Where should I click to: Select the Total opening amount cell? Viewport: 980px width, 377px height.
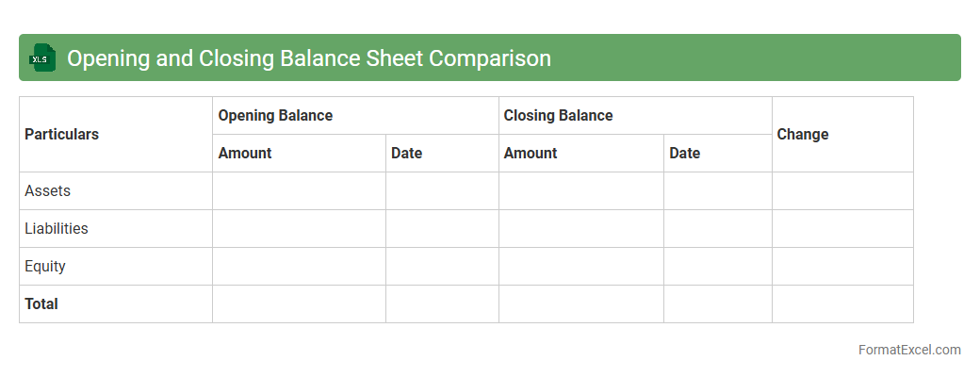tap(299, 304)
